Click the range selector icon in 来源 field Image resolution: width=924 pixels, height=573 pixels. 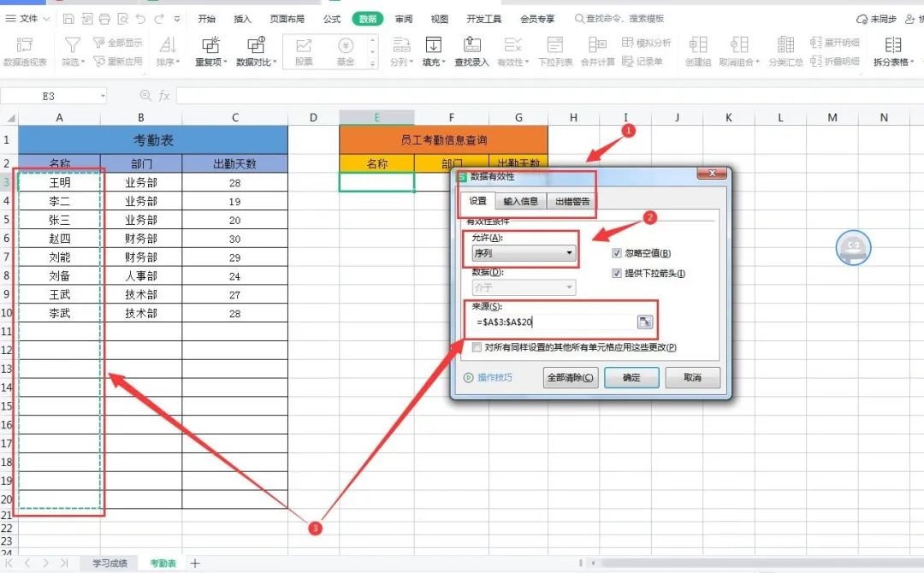[x=645, y=322]
